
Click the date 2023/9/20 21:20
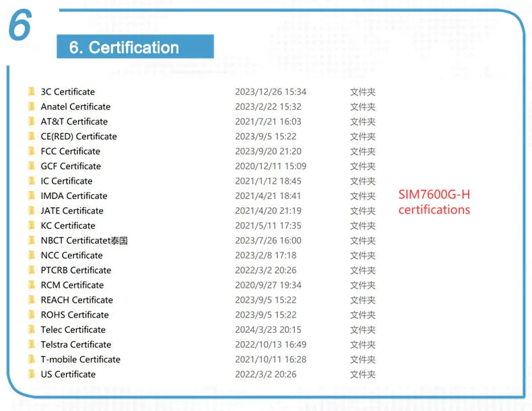click(268, 151)
